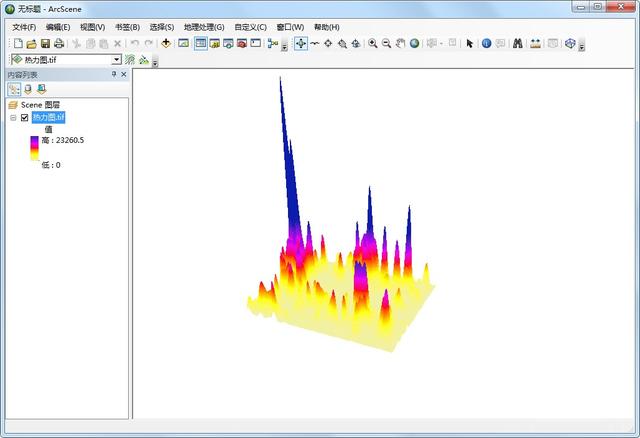Viewport: 640px width, 438px height.
Task: Open the 热力图.tif layer dropdown
Action: [x=117, y=60]
